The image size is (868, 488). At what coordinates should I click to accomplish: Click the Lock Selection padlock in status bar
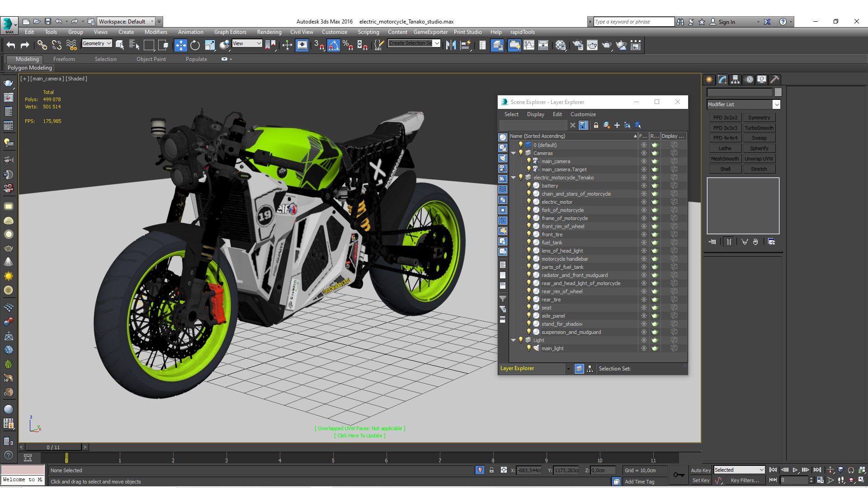pos(491,470)
